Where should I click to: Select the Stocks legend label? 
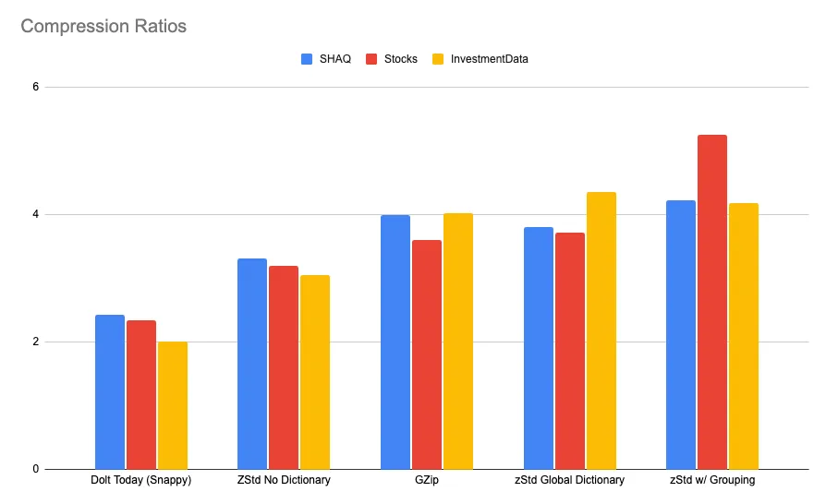click(401, 59)
